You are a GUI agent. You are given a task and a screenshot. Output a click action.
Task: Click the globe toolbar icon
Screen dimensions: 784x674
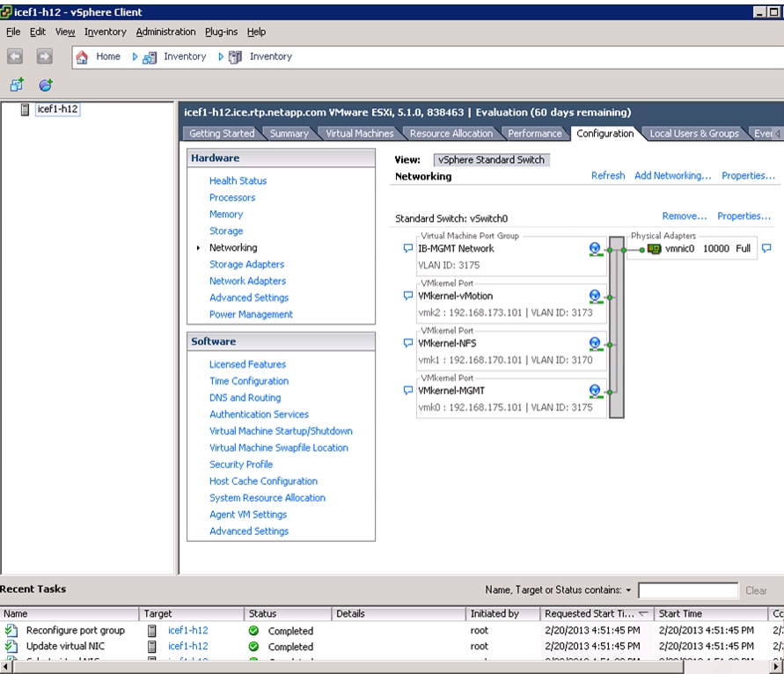point(46,85)
